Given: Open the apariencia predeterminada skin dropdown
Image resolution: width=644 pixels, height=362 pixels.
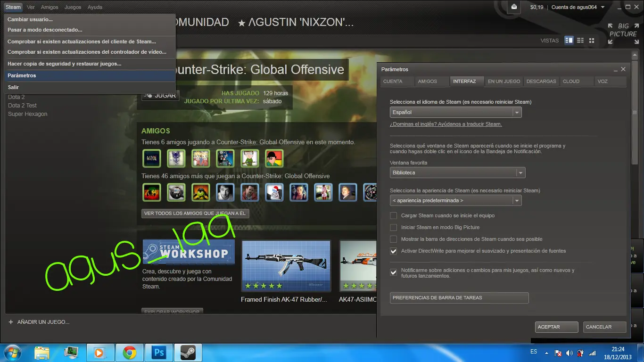Looking at the screenshot, I should (x=455, y=200).
